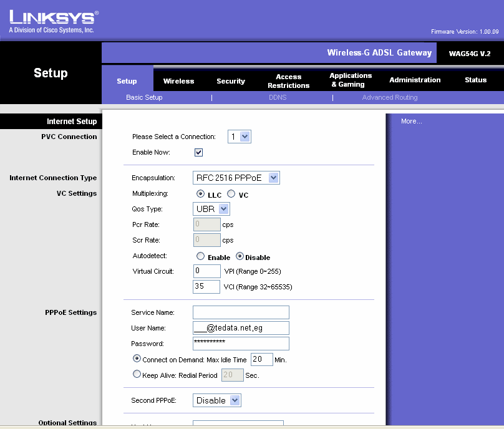Open the Qos Type dropdown

(211, 209)
